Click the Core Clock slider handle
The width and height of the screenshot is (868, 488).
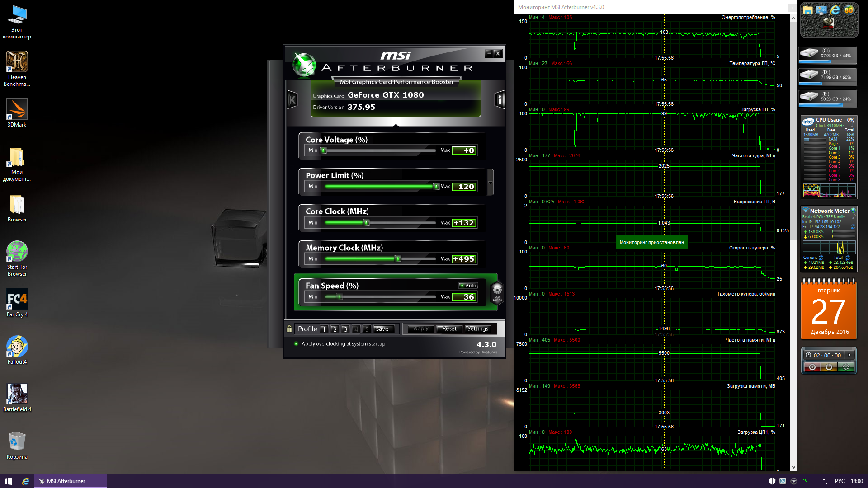click(x=367, y=223)
